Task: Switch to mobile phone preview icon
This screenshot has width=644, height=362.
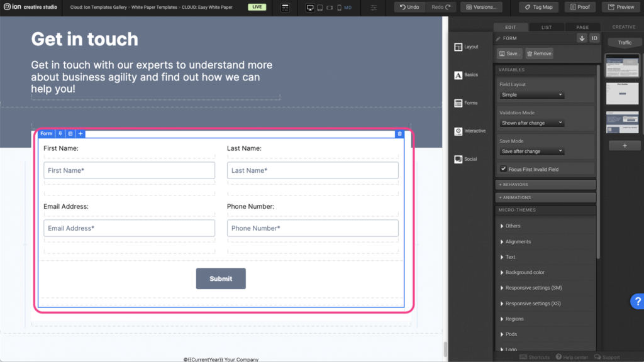Action: (x=339, y=8)
